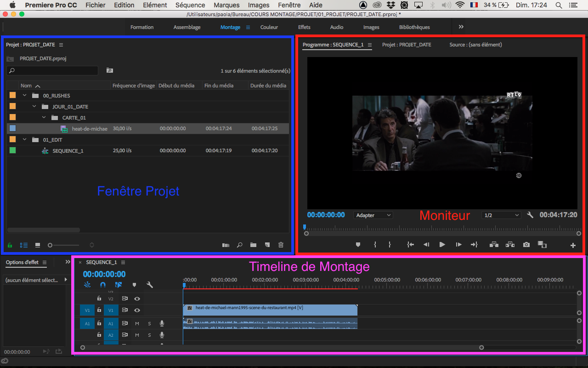Viewport: 588px width, 368px height.
Task: Solo the A1 audio track
Action: tap(149, 324)
